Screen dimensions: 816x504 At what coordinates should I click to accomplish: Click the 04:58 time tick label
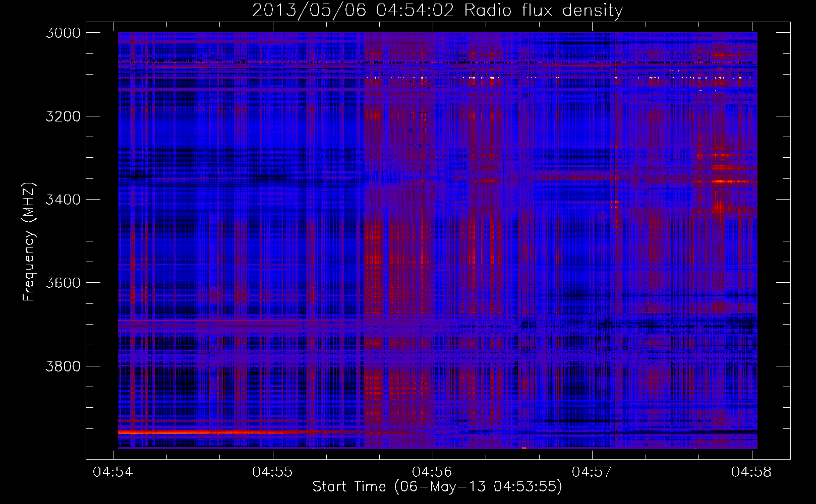pyautogui.click(x=751, y=472)
